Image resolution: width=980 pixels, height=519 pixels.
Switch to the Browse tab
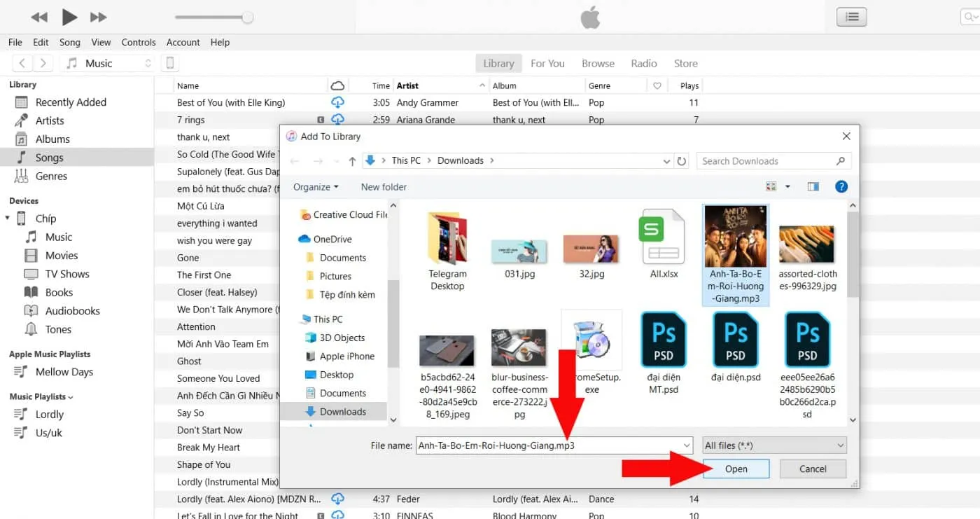pos(598,63)
